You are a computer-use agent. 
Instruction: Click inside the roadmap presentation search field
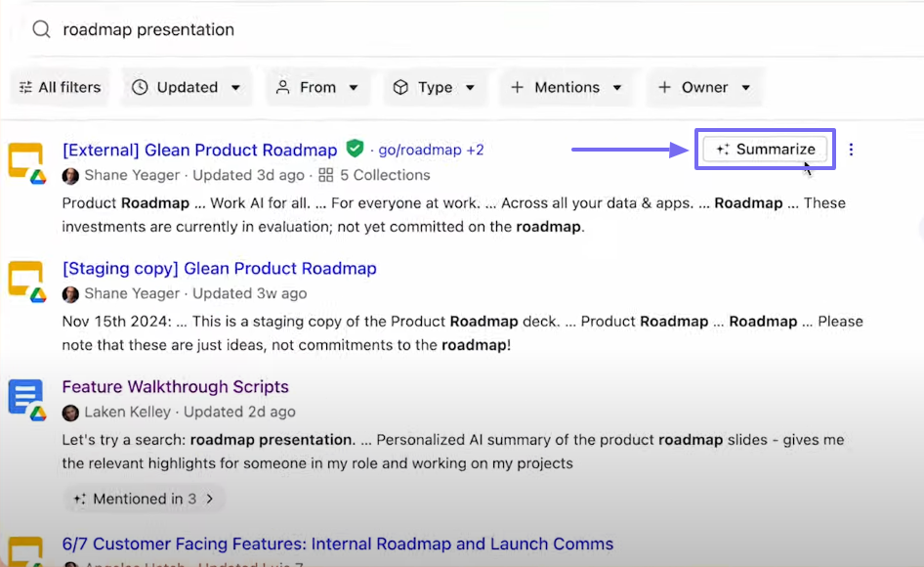point(147,29)
